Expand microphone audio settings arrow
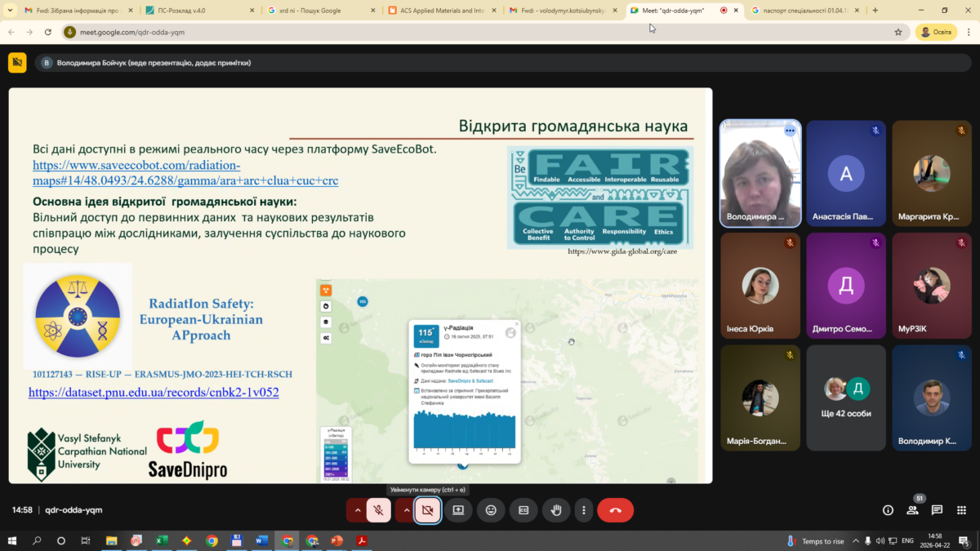Viewport: 980px width, 551px height. click(357, 510)
